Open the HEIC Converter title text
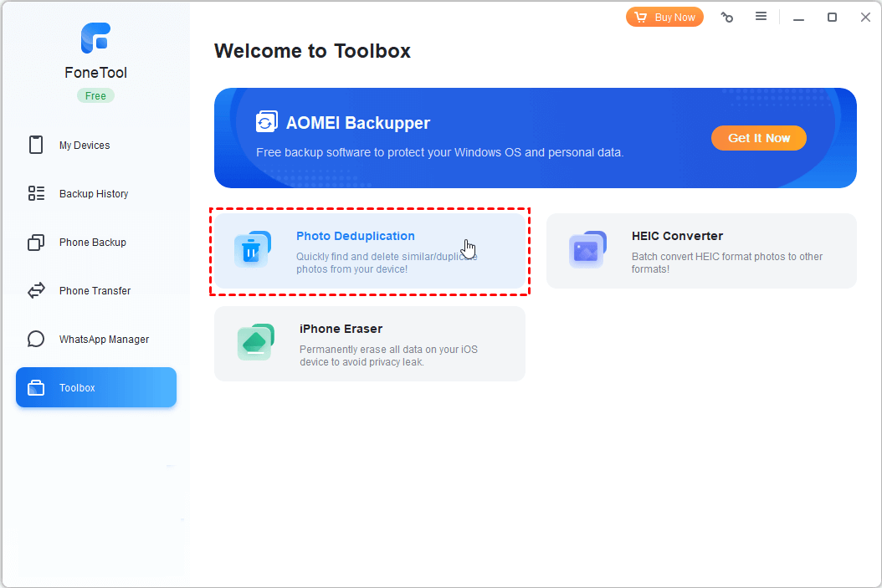 click(676, 236)
